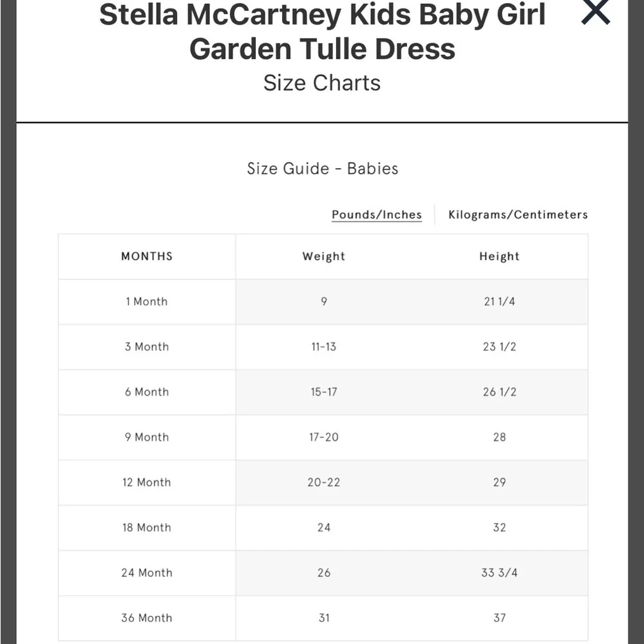644x644 pixels.
Task: Click the 1 Month row label
Action: click(146, 301)
